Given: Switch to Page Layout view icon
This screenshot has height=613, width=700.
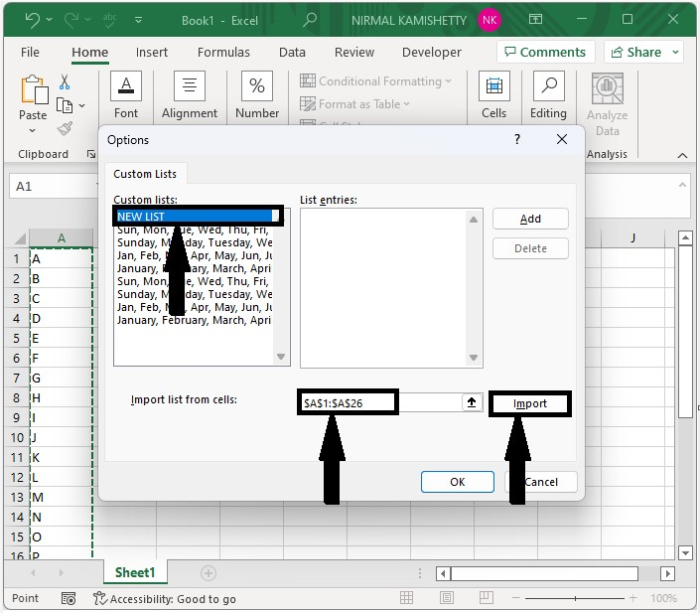Looking at the screenshot, I should (x=446, y=597).
